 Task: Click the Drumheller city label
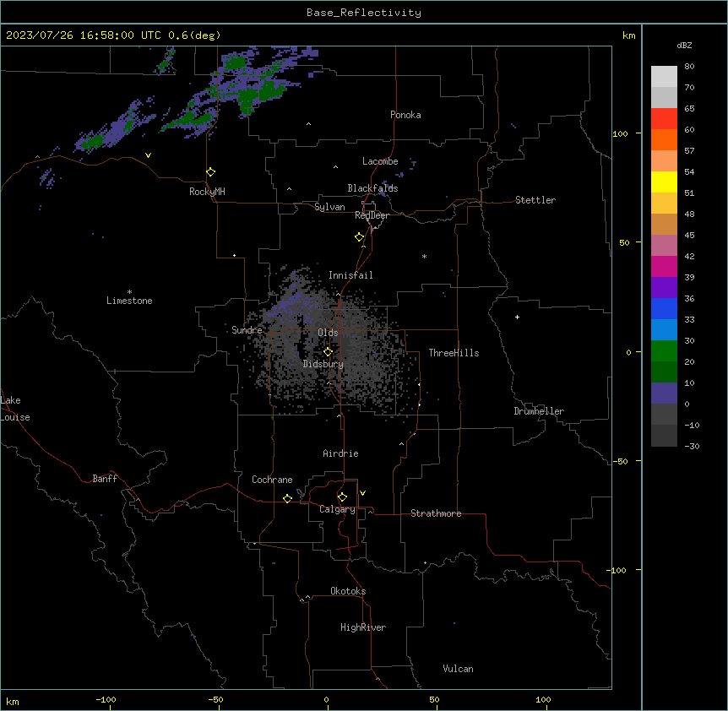pyautogui.click(x=539, y=411)
